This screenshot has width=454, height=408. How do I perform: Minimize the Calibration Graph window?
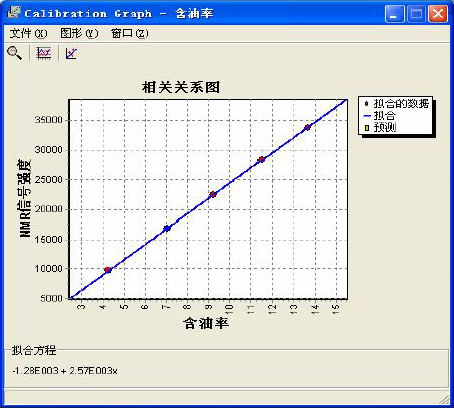point(395,14)
